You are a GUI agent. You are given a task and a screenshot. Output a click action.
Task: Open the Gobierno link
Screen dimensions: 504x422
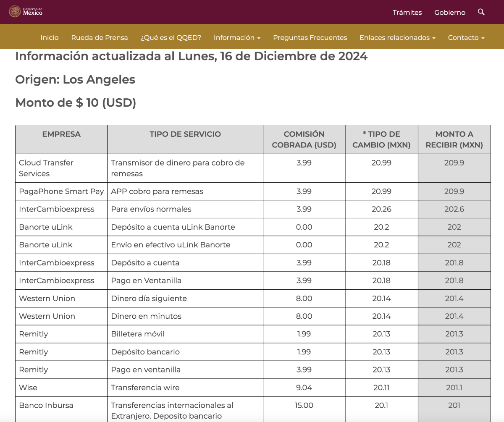pos(450,13)
